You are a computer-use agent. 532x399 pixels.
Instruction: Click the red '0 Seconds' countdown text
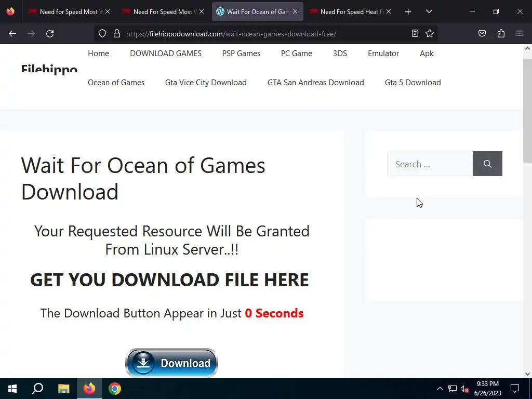click(274, 313)
